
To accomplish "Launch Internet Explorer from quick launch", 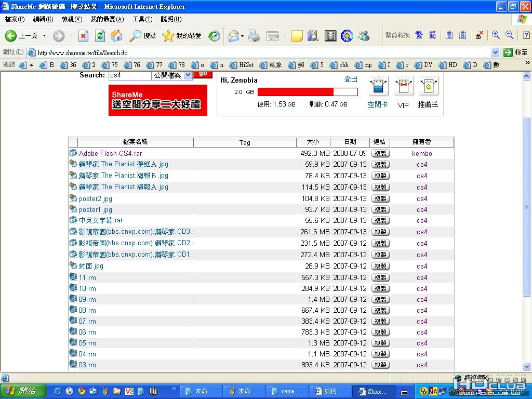I will click(58, 391).
